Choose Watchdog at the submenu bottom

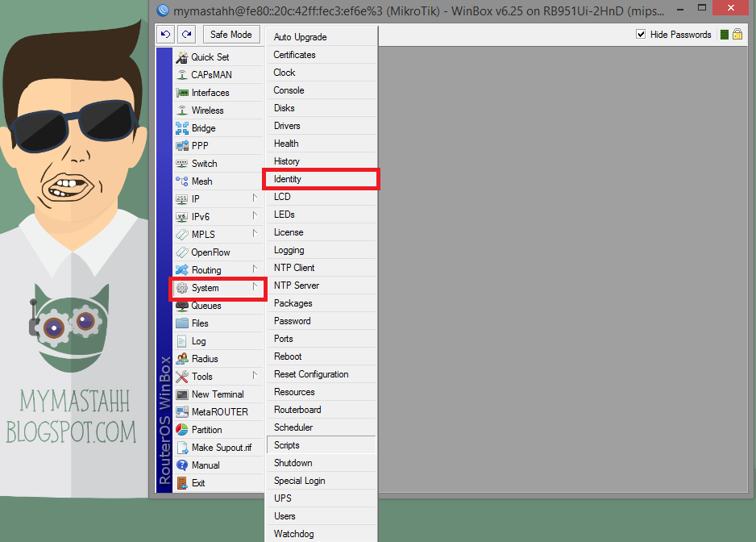(x=321, y=533)
